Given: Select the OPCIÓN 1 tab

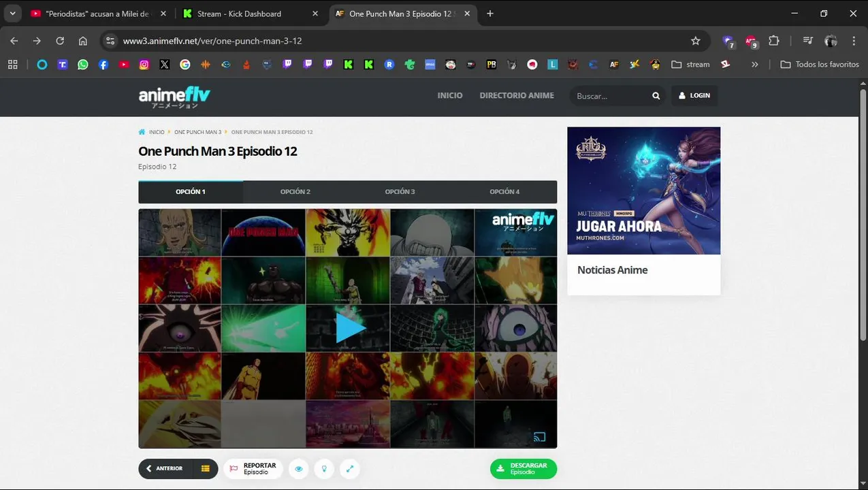Looking at the screenshot, I should pyautogui.click(x=191, y=192).
